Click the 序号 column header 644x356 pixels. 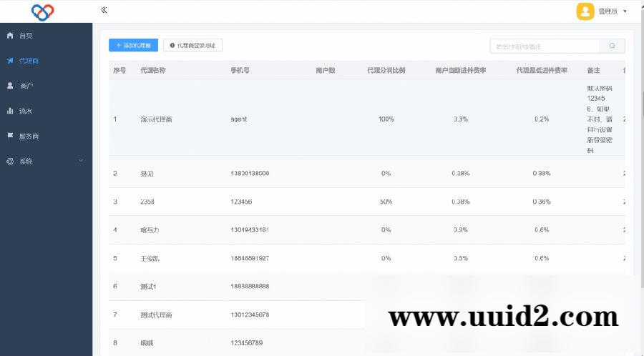pyautogui.click(x=119, y=71)
